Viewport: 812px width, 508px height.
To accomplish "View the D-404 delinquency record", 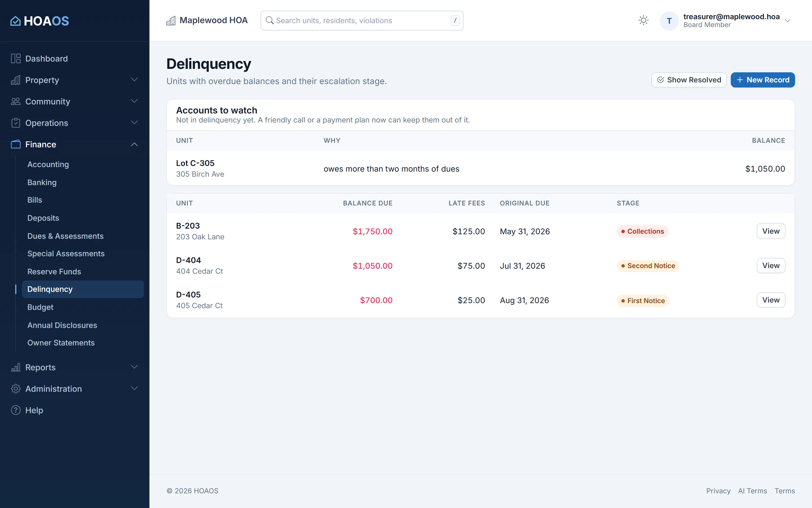I will click(x=771, y=266).
